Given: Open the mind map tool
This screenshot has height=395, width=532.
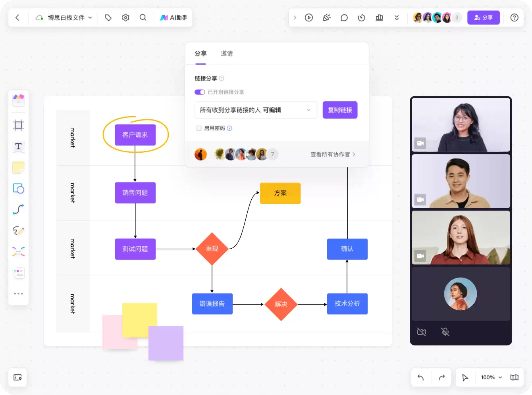Looking at the screenshot, I should point(18,251).
